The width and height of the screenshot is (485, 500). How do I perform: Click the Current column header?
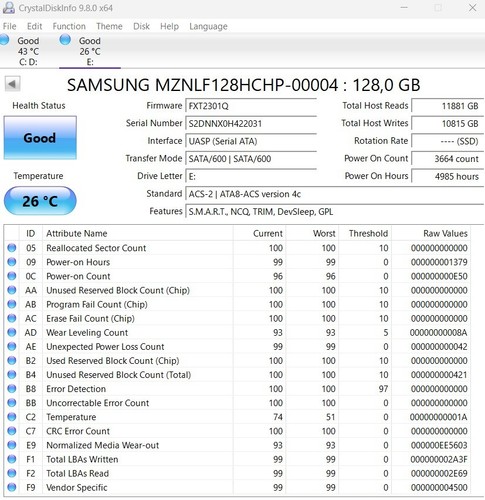[x=259, y=233]
